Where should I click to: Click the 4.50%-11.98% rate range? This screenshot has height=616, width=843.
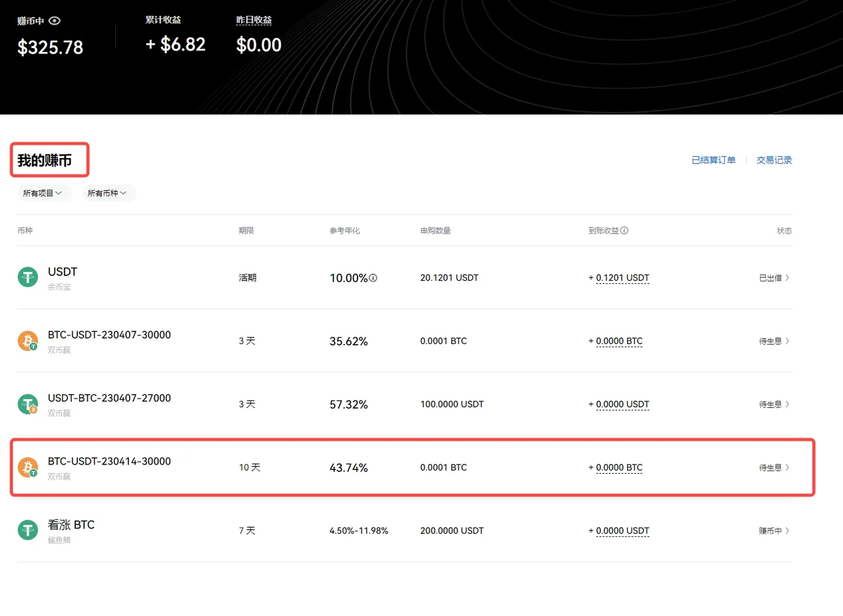[359, 531]
